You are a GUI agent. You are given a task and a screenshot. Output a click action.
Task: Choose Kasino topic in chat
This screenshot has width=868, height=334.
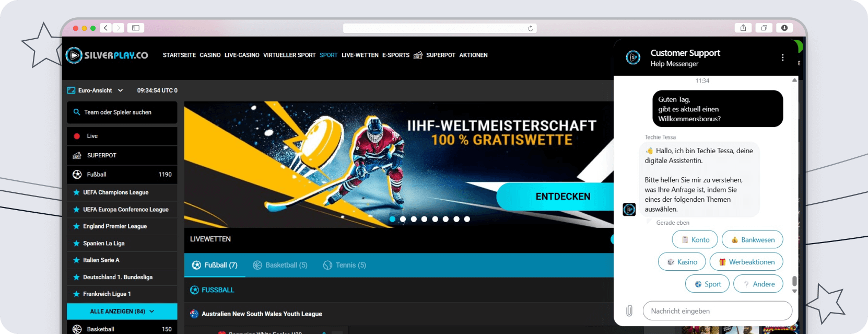682,262
